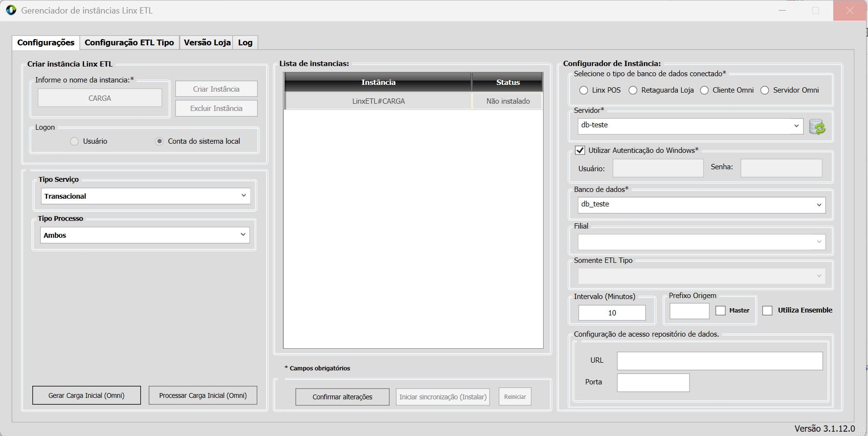Click the Intervalo (Minutos) field showing 10
868x436 pixels.
(612, 313)
